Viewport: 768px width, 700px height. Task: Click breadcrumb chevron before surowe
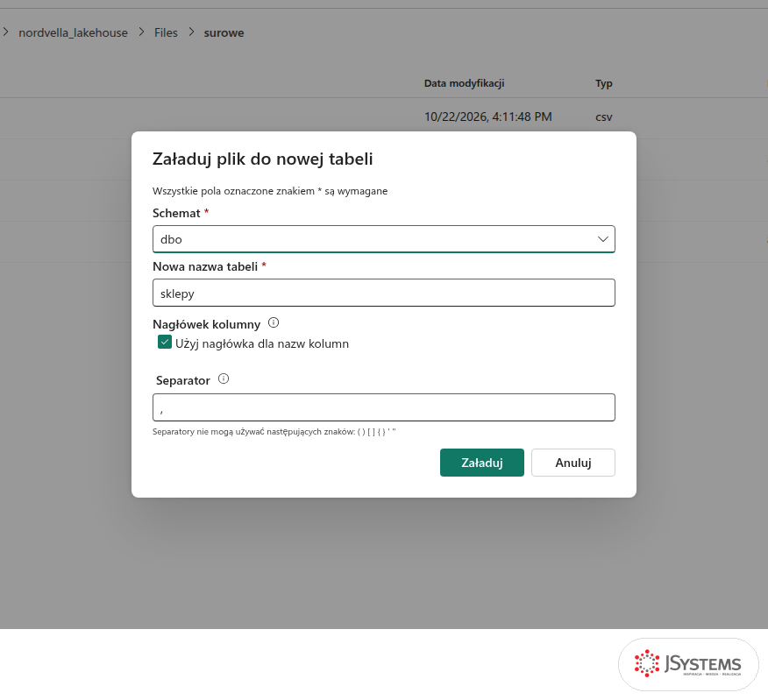[x=191, y=32]
